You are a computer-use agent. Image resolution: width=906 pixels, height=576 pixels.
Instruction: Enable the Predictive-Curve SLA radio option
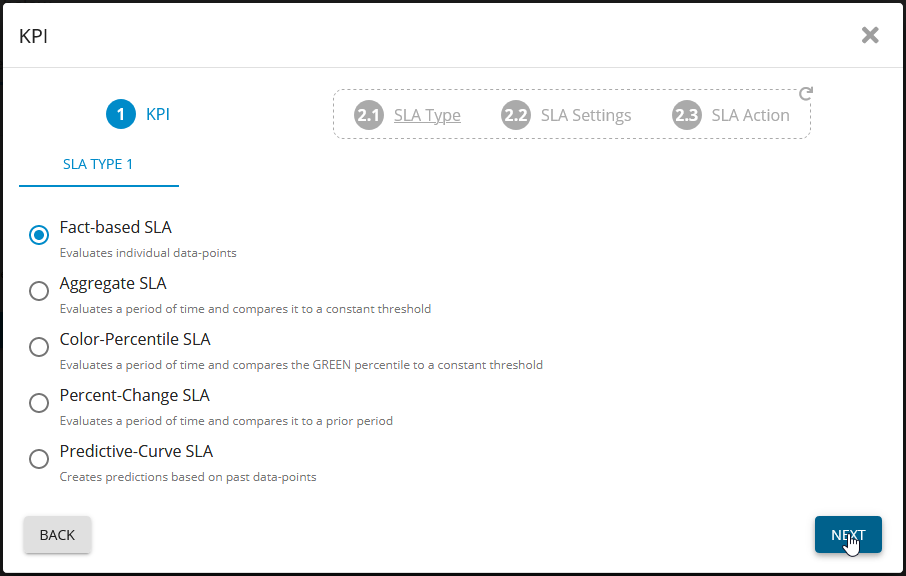click(x=39, y=459)
